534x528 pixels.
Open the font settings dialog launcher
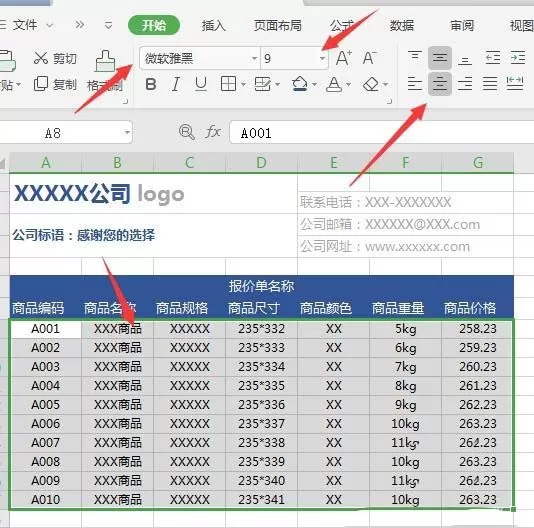[x=390, y=101]
